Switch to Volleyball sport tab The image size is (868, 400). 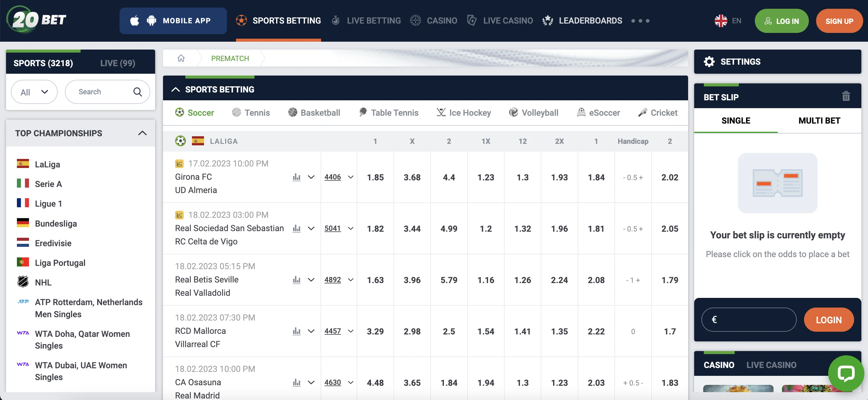pos(533,112)
